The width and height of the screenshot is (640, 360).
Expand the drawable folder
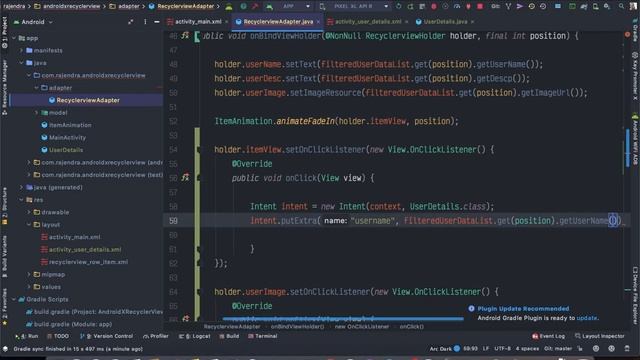pos(29,212)
